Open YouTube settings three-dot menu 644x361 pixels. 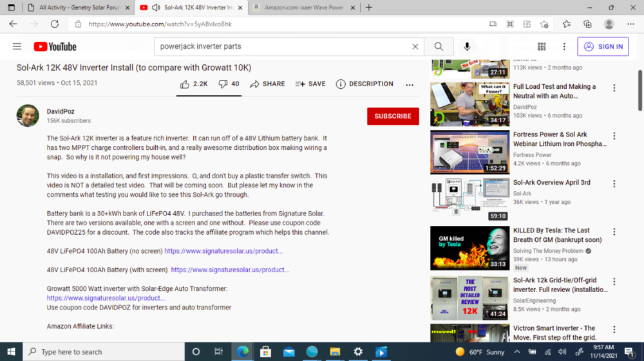[564, 46]
